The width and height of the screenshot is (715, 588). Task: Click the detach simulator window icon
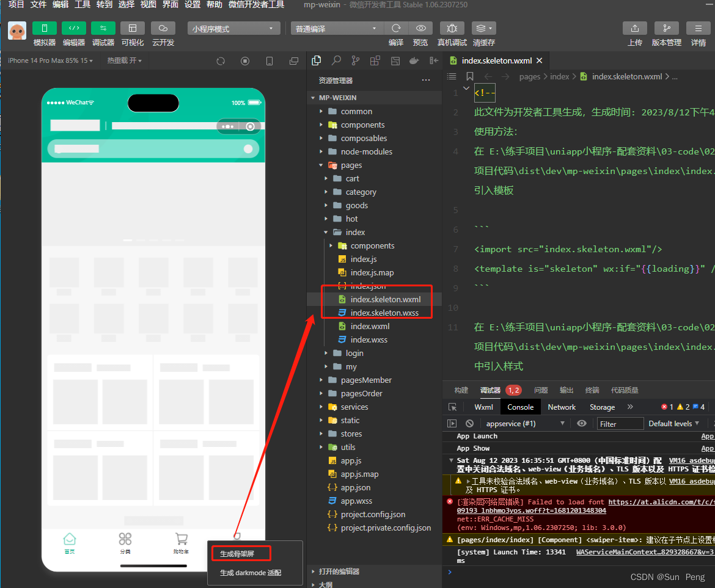click(294, 61)
